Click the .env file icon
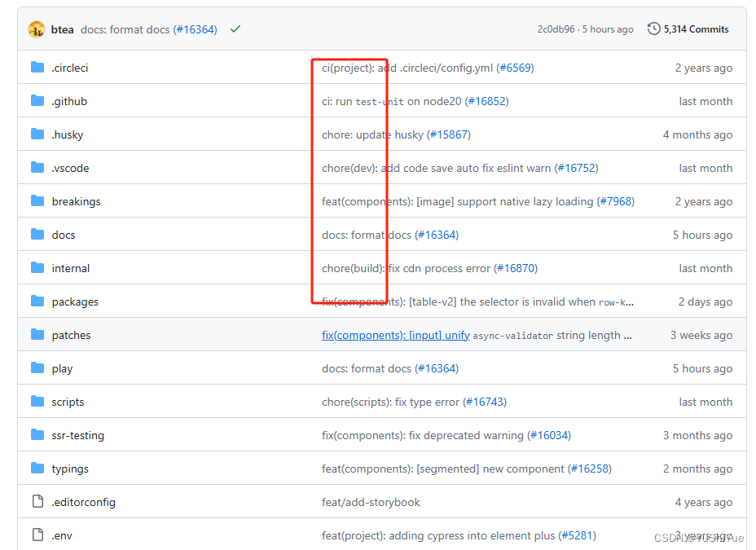The height and width of the screenshot is (550, 756). (x=37, y=535)
